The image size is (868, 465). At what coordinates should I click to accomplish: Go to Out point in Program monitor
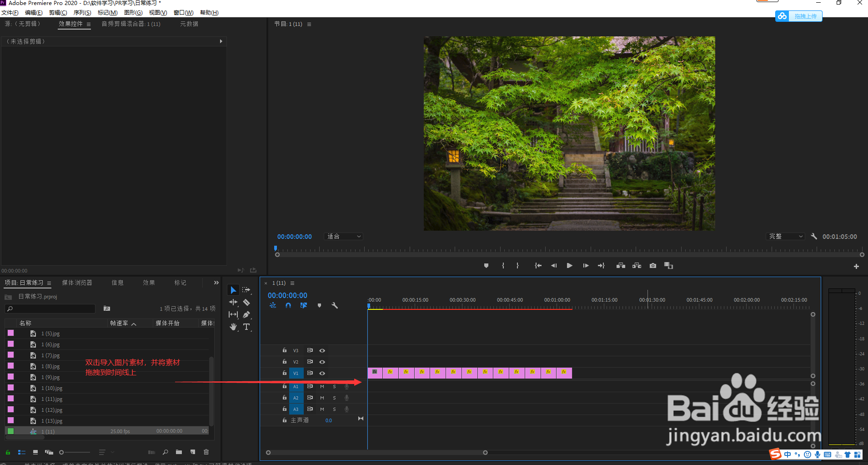[x=601, y=266]
